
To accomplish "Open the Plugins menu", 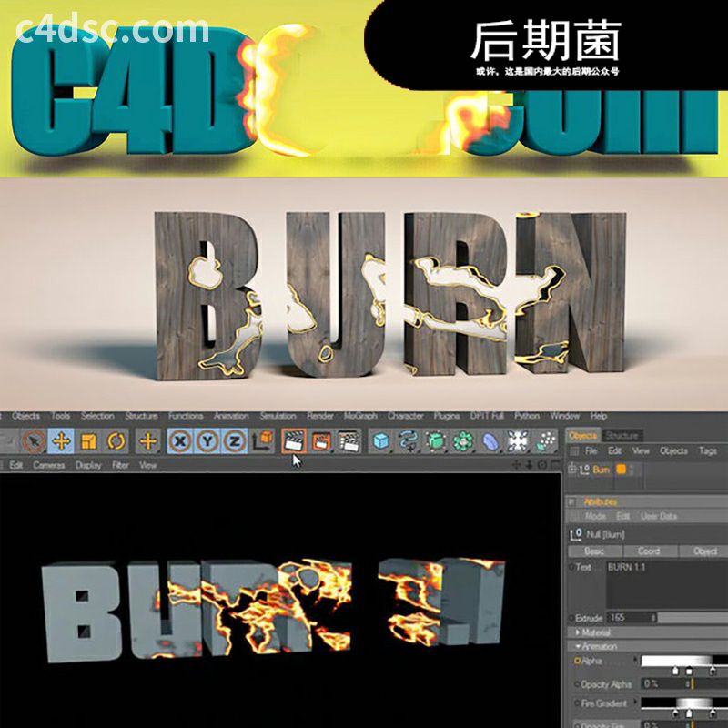I will [x=447, y=416].
